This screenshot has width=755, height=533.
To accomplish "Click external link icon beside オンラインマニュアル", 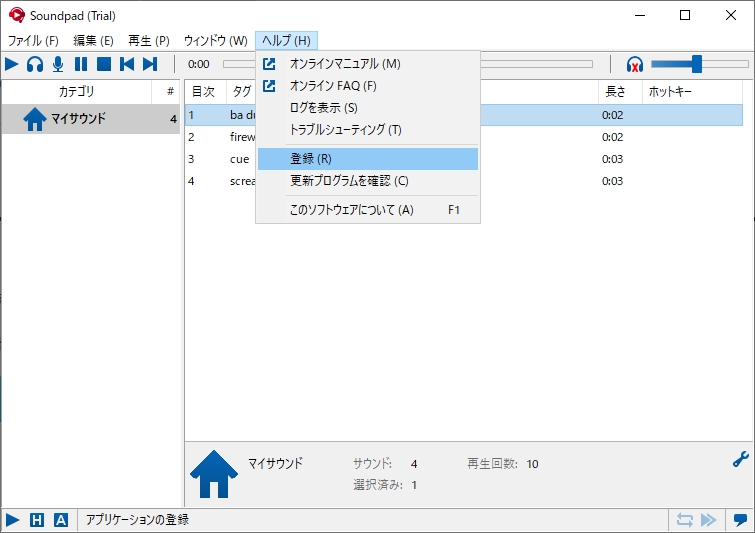I will click(269, 64).
